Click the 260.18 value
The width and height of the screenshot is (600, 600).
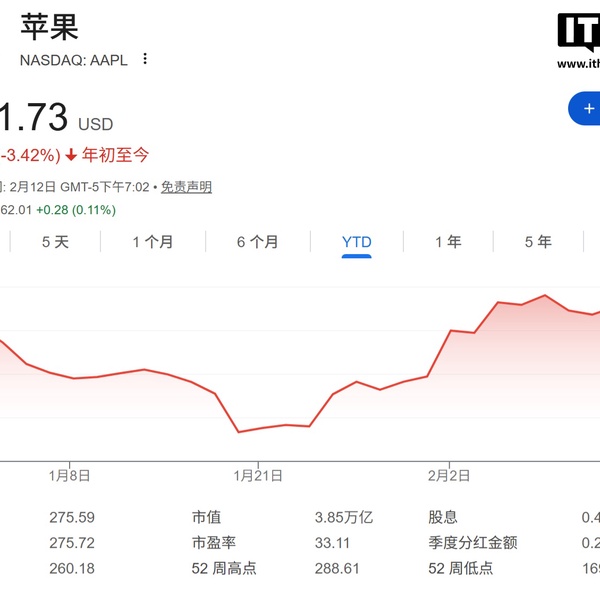[x=72, y=569]
